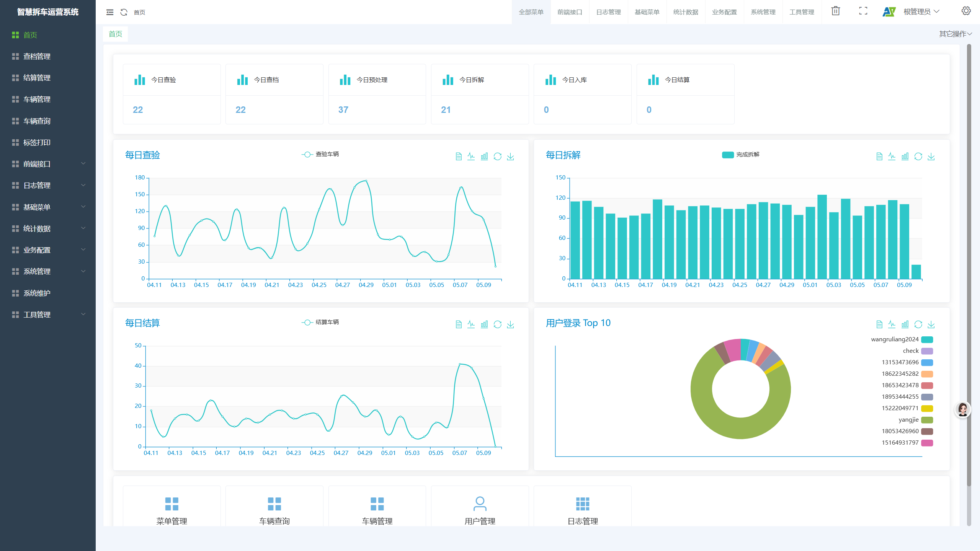This screenshot has height=551, width=980.
Task: Open the 其它操作 dropdown
Action: (955, 34)
